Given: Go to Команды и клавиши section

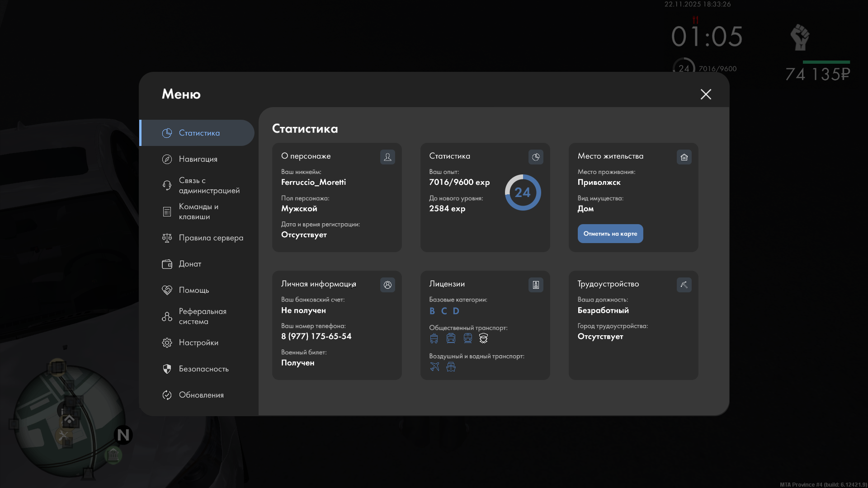Looking at the screenshot, I should (x=198, y=211).
